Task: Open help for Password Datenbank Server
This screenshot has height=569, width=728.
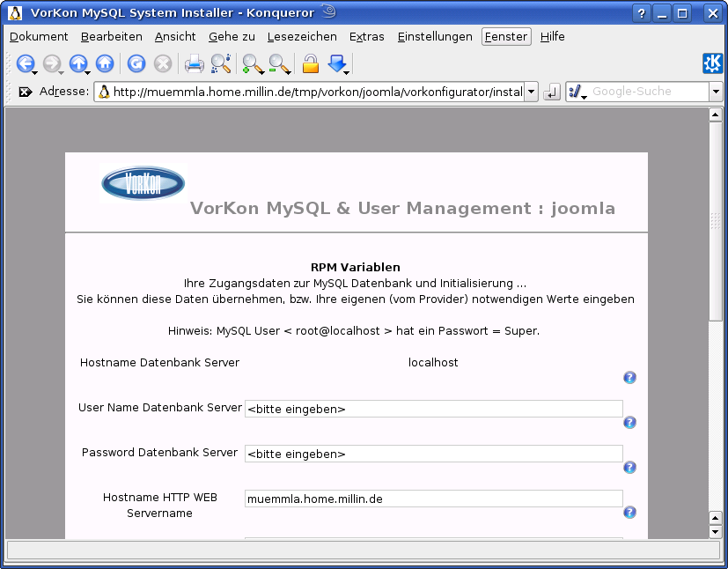Action: coord(629,467)
